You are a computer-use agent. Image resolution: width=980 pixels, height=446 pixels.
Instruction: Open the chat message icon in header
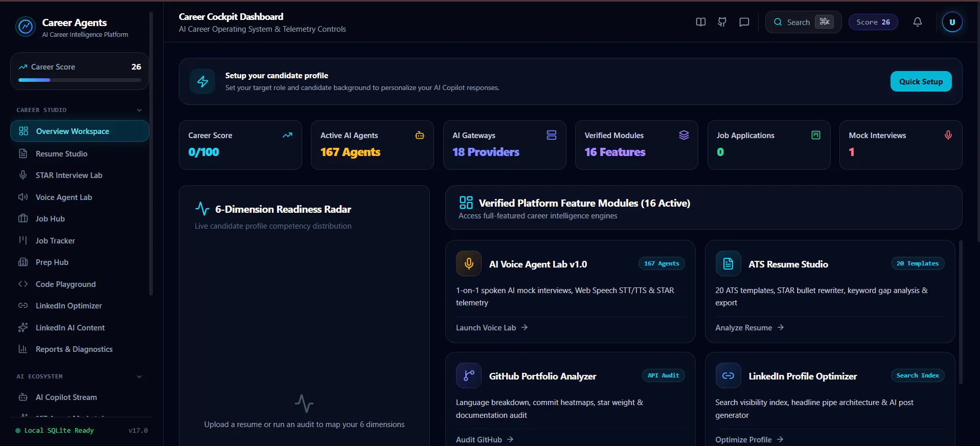tap(744, 22)
